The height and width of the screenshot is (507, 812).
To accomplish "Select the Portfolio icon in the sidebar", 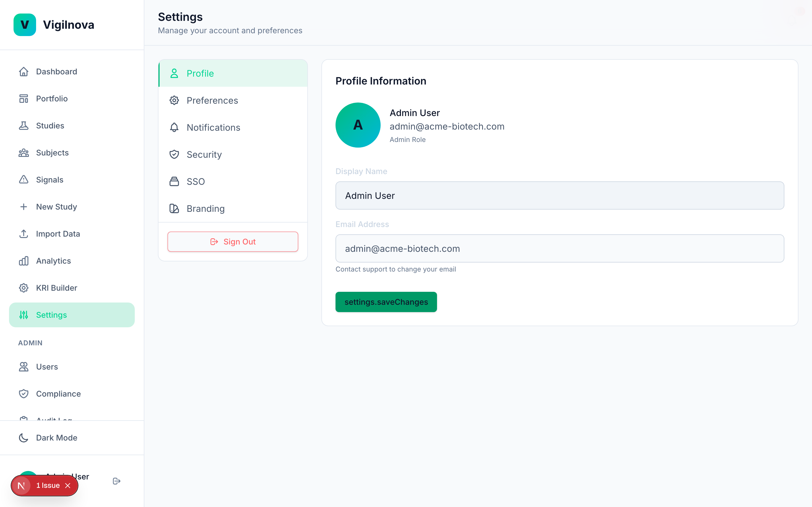I will pos(23,98).
